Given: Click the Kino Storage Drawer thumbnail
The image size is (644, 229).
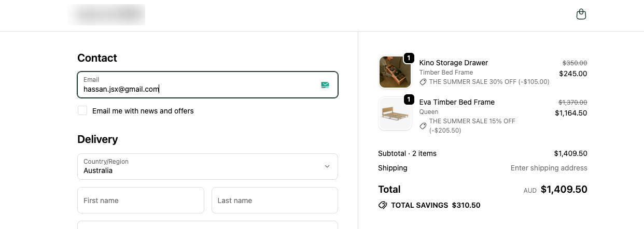Looking at the screenshot, I should (395, 73).
